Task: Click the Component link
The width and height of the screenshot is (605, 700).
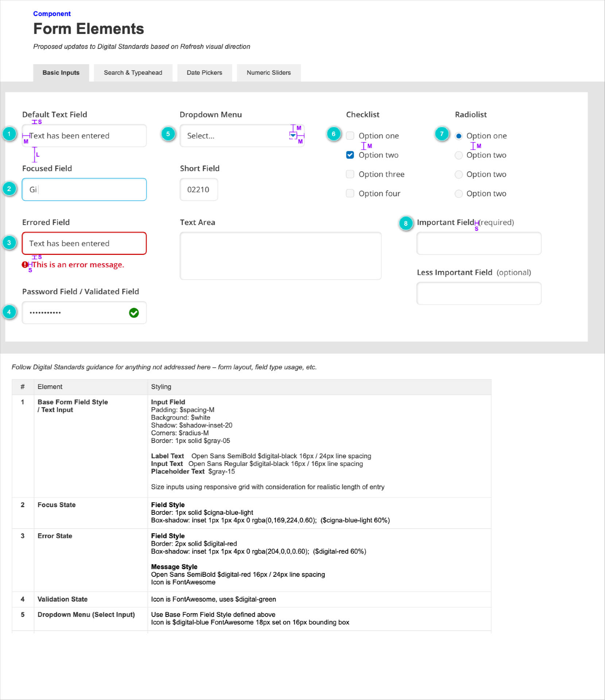Action: (52, 13)
